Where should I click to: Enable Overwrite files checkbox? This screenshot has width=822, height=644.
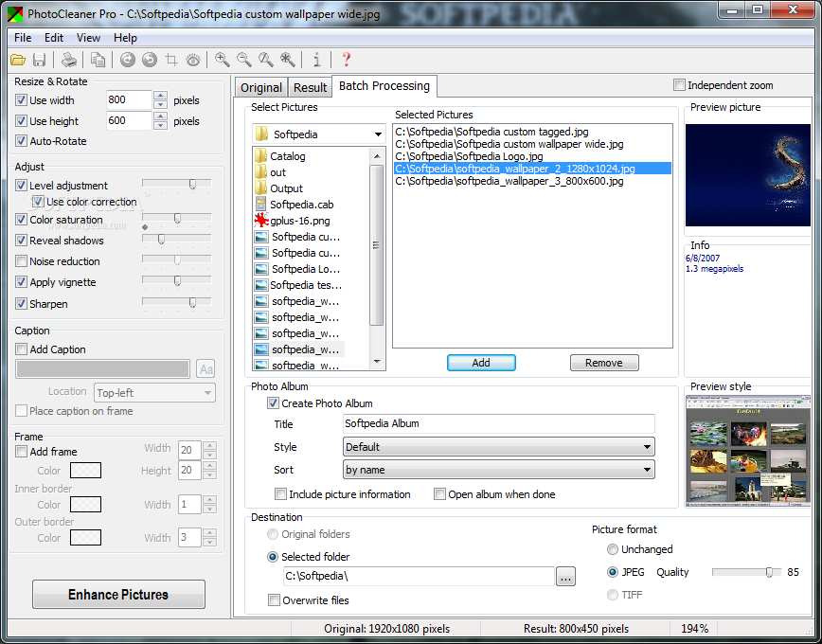274,600
